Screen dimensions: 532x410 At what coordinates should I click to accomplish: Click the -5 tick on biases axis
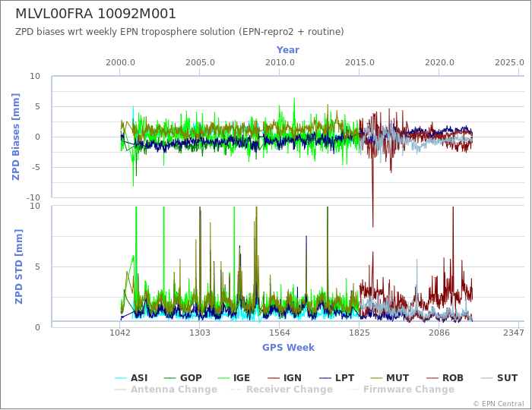coord(35,167)
